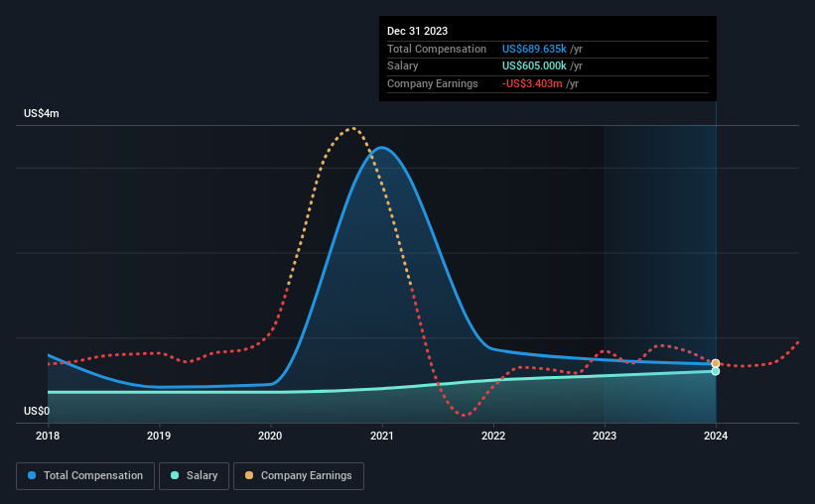Image resolution: width=815 pixels, height=504 pixels.
Task: Click the 2019 x-axis label
Action: 159,436
